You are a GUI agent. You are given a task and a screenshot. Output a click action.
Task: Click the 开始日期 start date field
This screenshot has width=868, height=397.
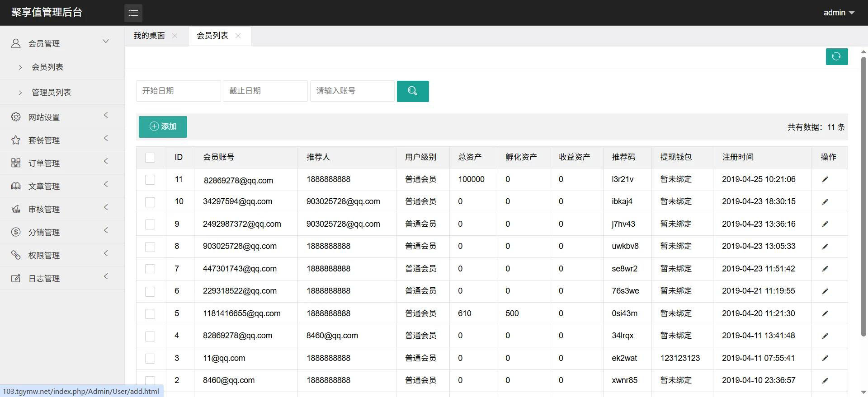coord(178,91)
